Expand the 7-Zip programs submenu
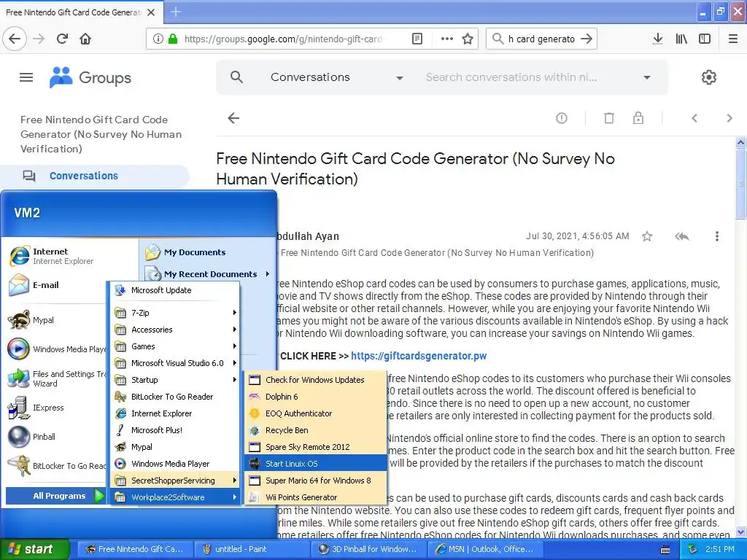This screenshot has width=747, height=560. pyautogui.click(x=175, y=312)
